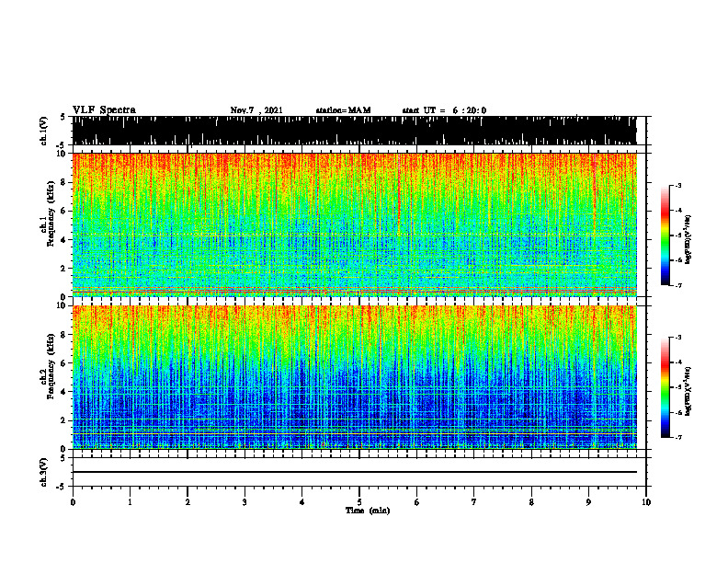This screenshot has height=563, width=728.
Task: Click time axis tick label "1"
Action: tap(130, 502)
